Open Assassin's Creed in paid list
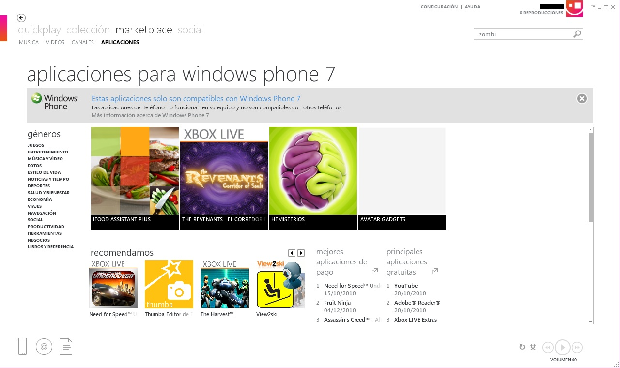 coord(351,320)
